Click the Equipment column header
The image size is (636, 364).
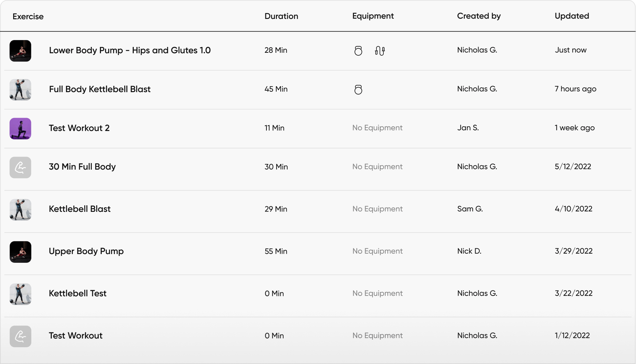(x=373, y=16)
